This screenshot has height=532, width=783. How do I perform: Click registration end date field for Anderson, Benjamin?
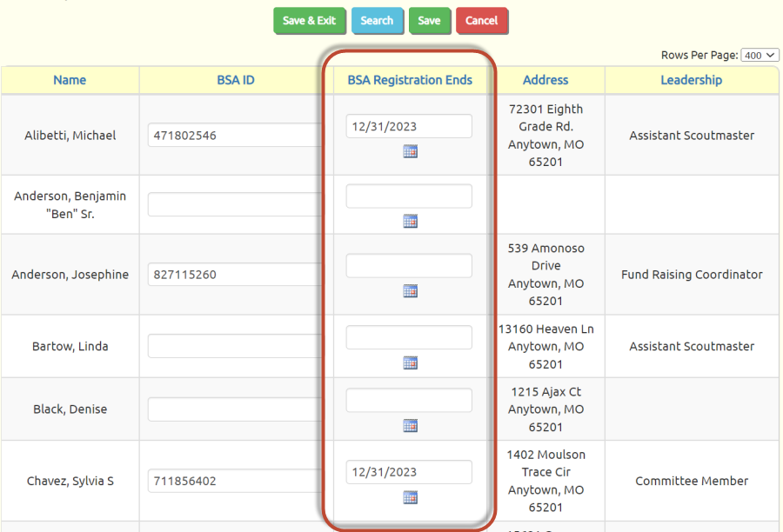(x=409, y=196)
